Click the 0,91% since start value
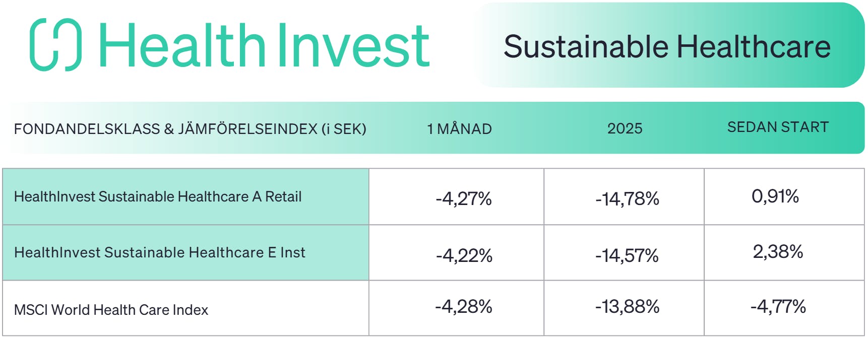Image resolution: width=868 pixels, height=338 pixels. 775,196
